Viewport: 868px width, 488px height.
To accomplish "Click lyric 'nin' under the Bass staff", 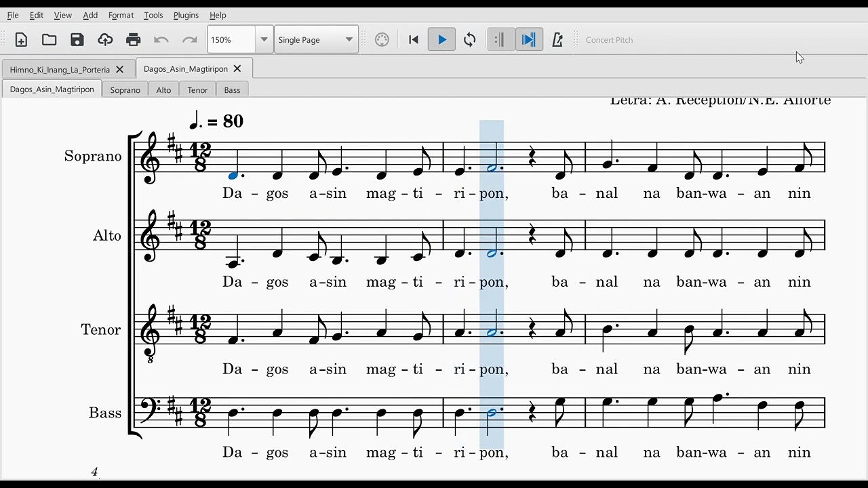I will tap(800, 452).
